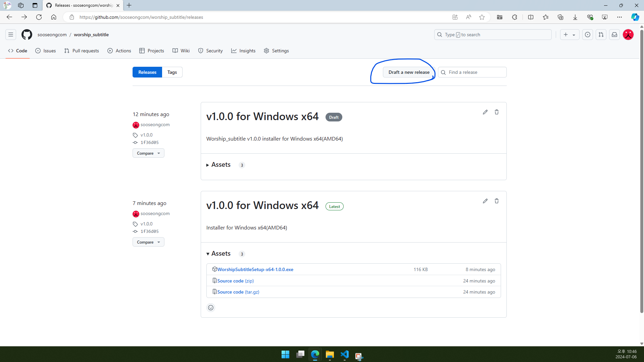This screenshot has height=362, width=644.
Task: Go to the browser home page
Action: (x=54, y=17)
